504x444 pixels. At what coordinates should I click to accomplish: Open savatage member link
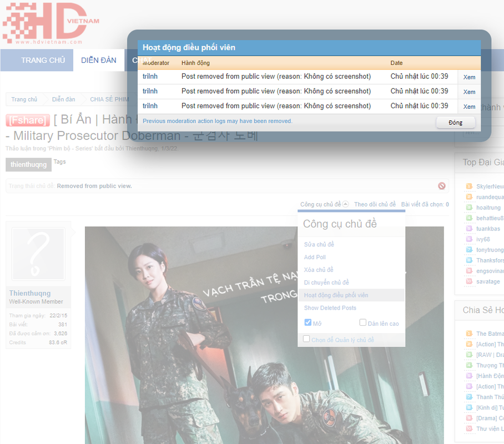pyautogui.click(x=488, y=281)
